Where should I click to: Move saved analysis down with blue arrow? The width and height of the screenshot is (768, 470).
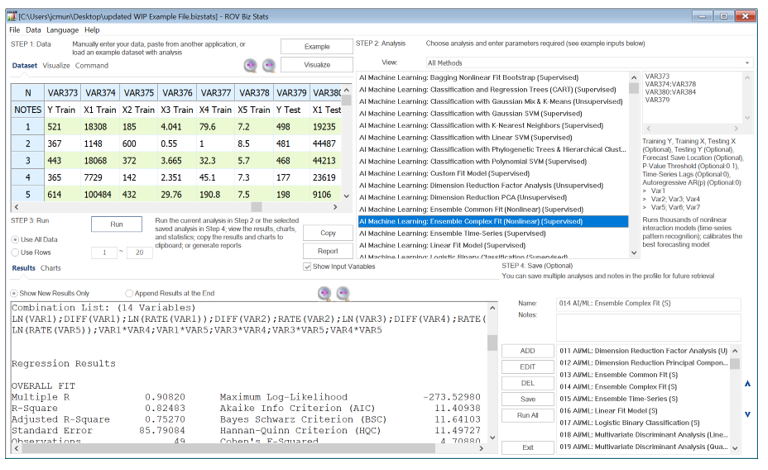click(747, 414)
